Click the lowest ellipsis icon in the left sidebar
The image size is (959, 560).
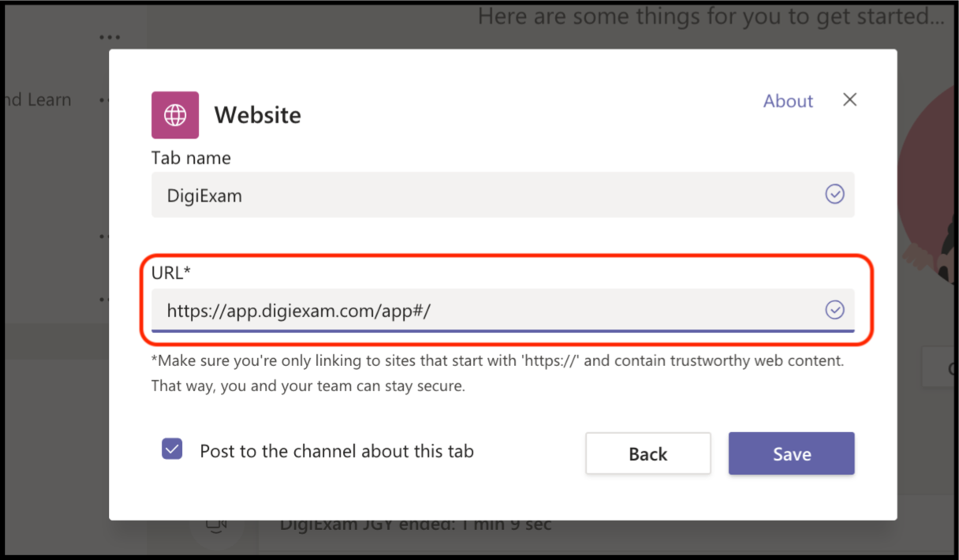(x=103, y=298)
